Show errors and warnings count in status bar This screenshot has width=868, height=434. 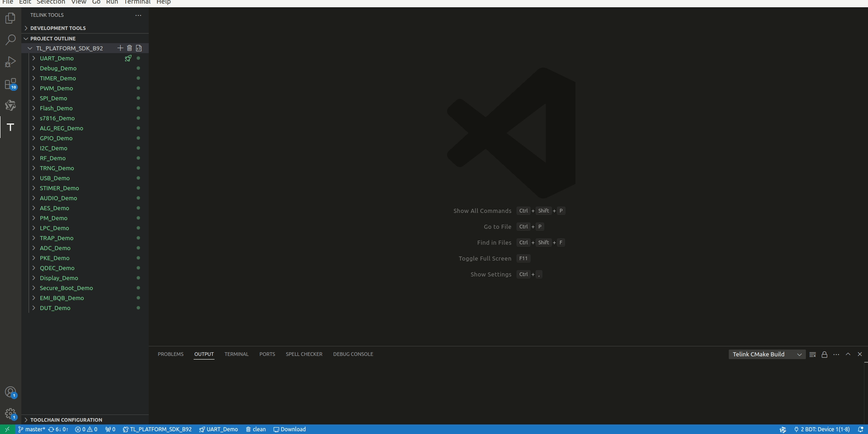pos(86,429)
